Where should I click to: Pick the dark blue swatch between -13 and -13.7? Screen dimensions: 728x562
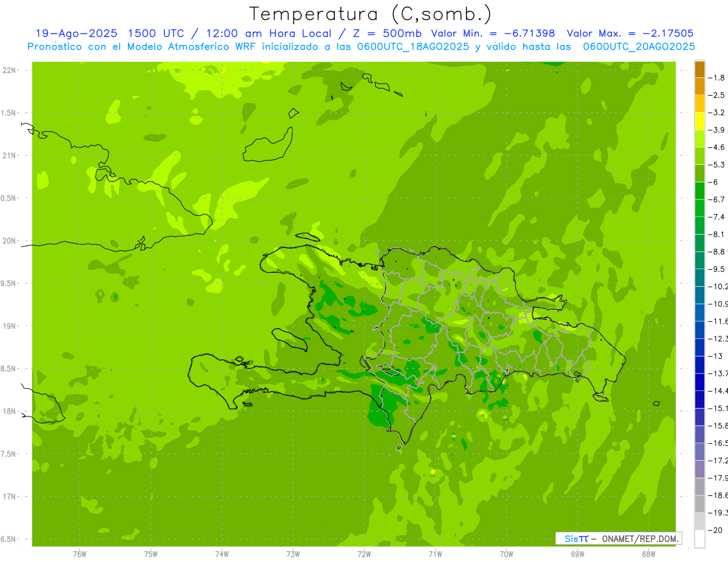pos(699,364)
